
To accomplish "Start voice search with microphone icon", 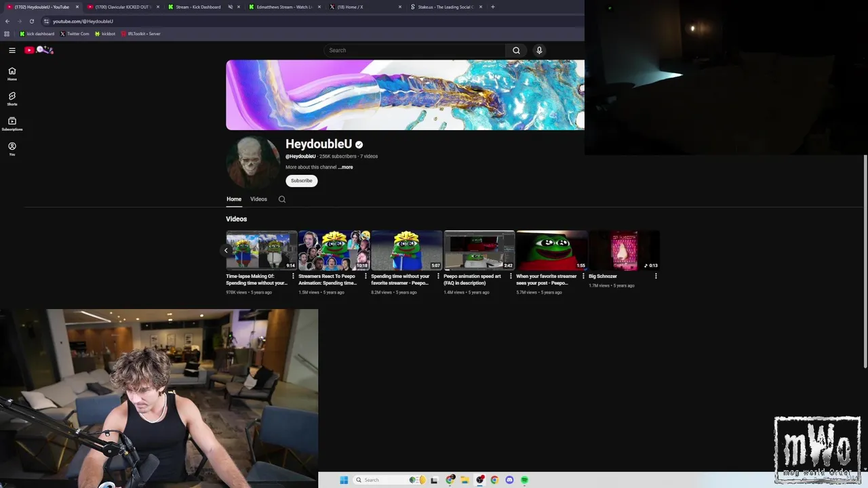I will point(539,50).
